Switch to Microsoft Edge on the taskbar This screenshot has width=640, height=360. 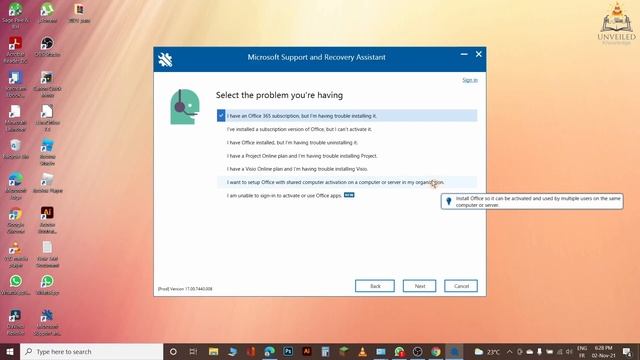point(269,351)
